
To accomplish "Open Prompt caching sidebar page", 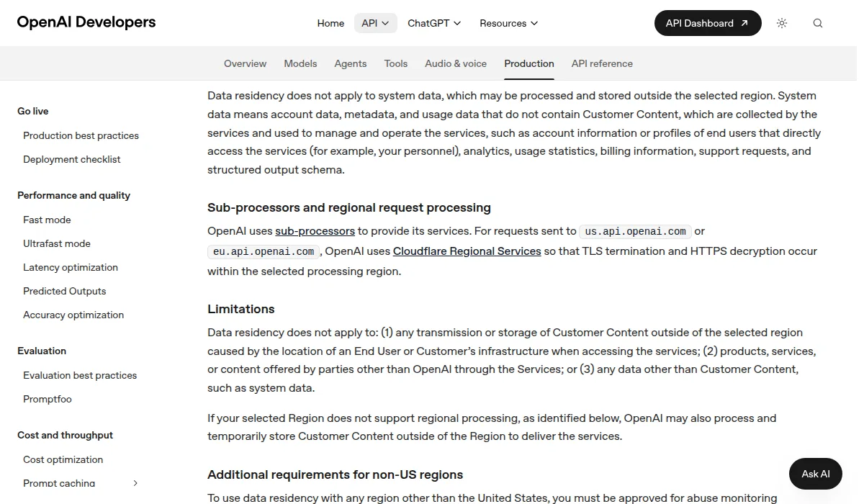I will [59, 483].
